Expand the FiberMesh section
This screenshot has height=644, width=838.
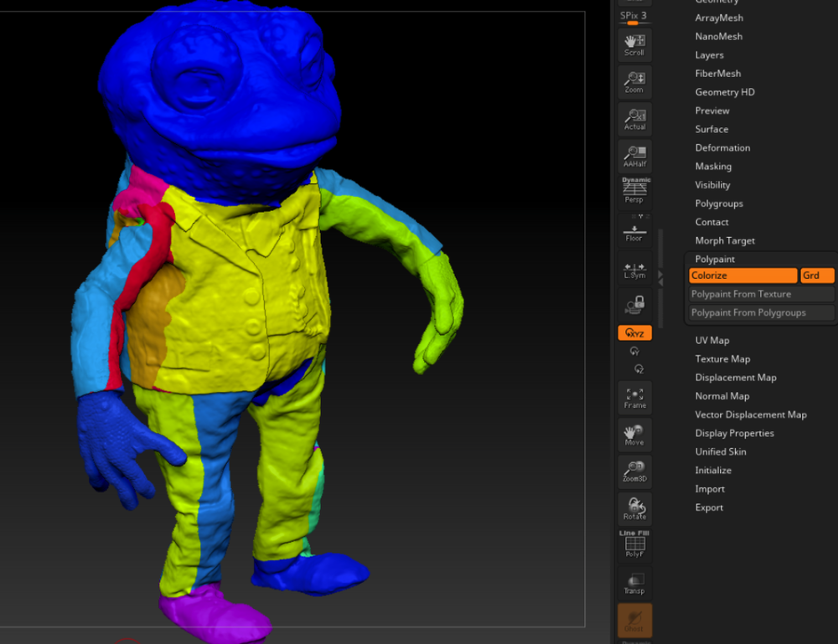pos(718,73)
